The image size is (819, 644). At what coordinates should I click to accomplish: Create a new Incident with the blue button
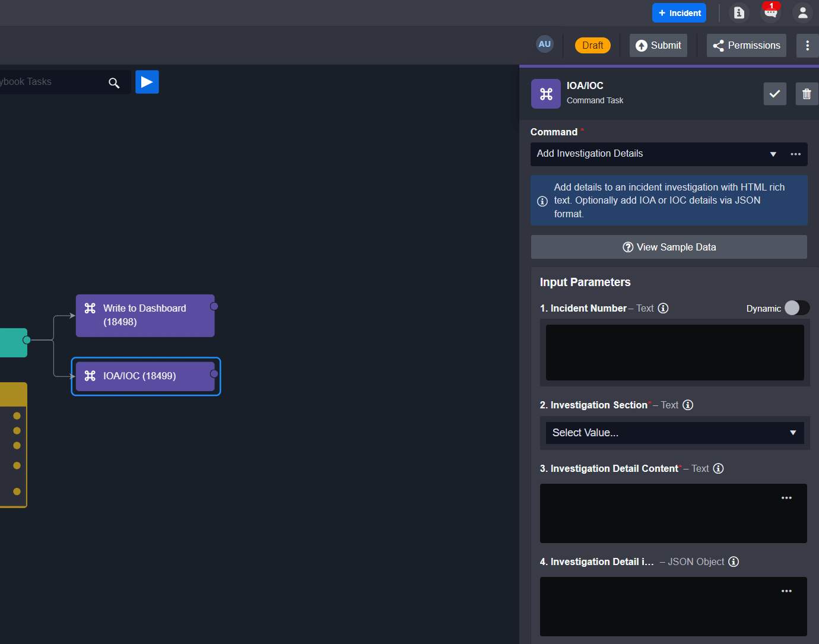click(679, 13)
